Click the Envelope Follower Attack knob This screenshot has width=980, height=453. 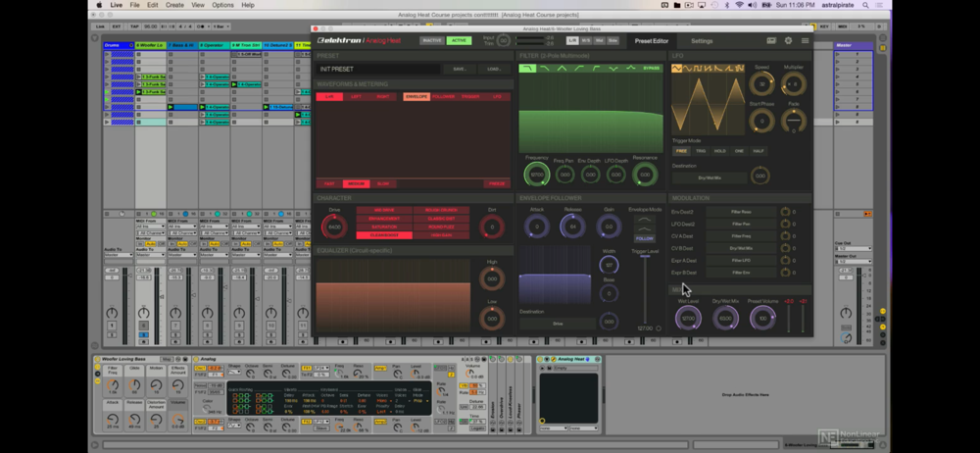pyautogui.click(x=536, y=227)
